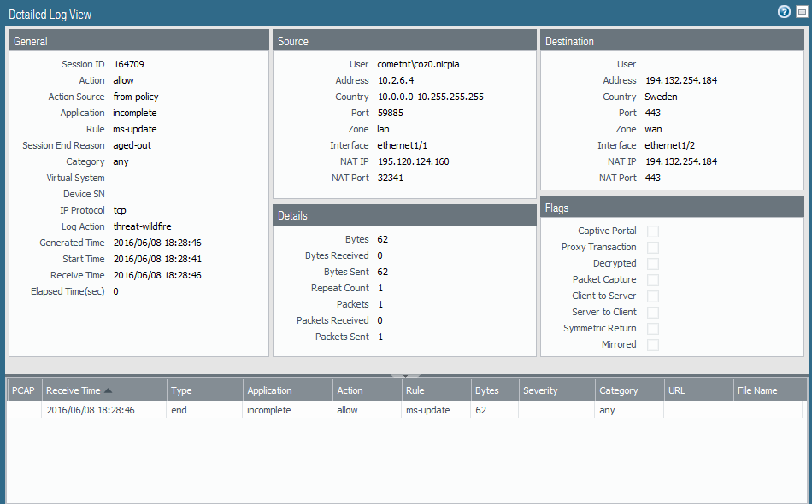Click the Server to Client checkbox
Image resolution: width=812 pixels, height=504 pixels.
point(653,313)
